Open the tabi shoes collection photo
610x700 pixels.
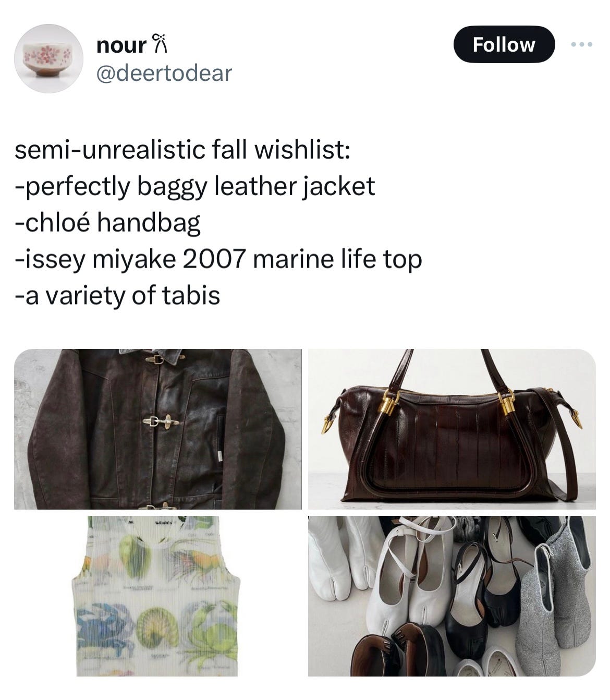tap(452, 596)
